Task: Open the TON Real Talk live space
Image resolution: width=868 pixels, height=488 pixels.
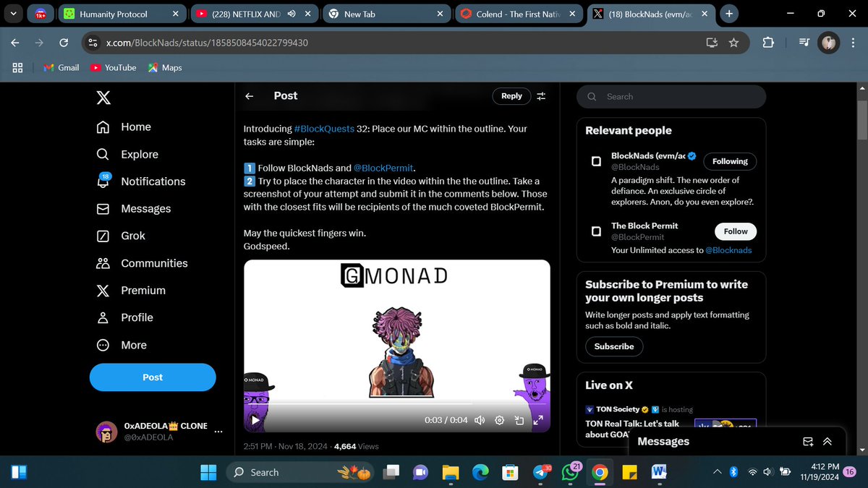Action: [x=632, y=429]
